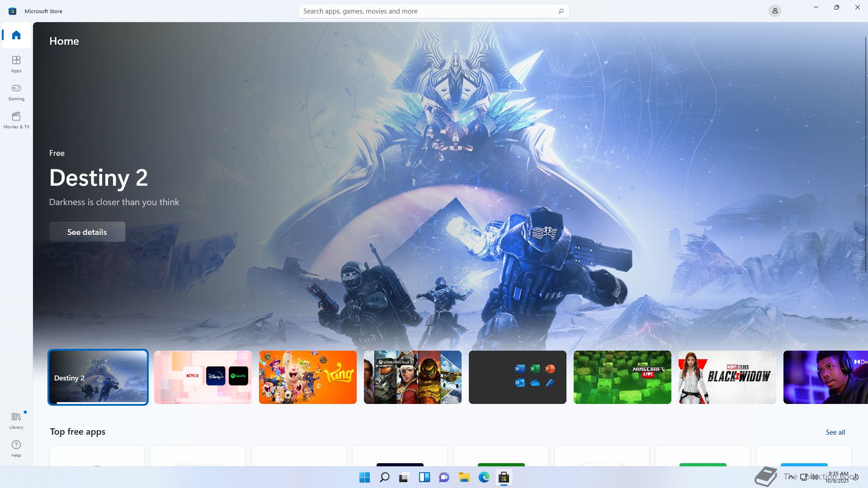The height and width of the screenshot is (488, 868).
Task: Launch Microsoft Edge from taskbar
Action: pos(484,477)
